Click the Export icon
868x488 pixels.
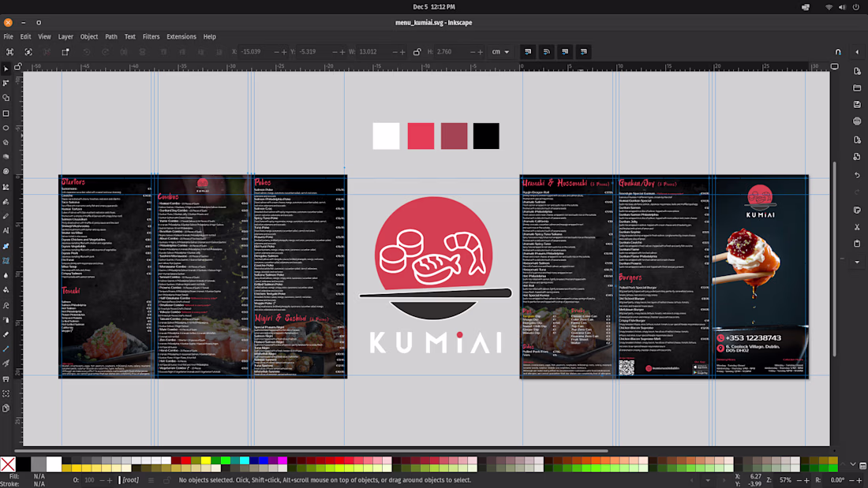857,157
